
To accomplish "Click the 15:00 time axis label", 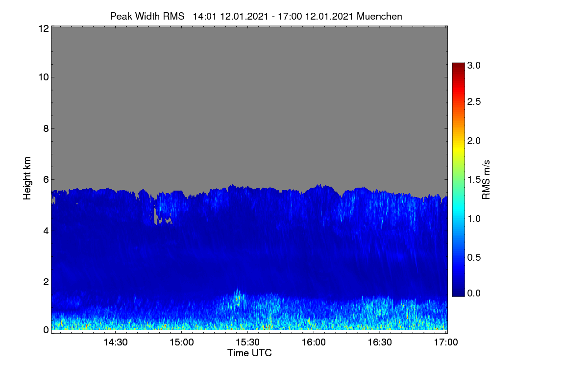I will [182, 343].
